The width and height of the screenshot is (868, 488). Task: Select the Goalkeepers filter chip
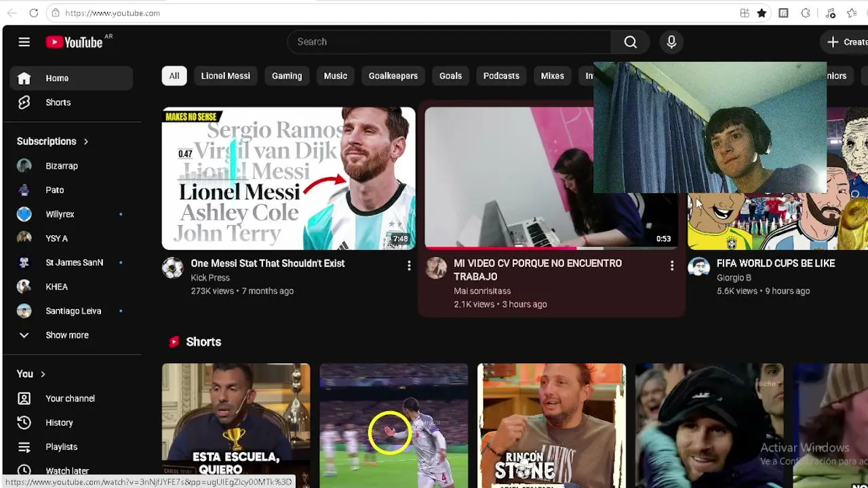[x=393, y=76]
